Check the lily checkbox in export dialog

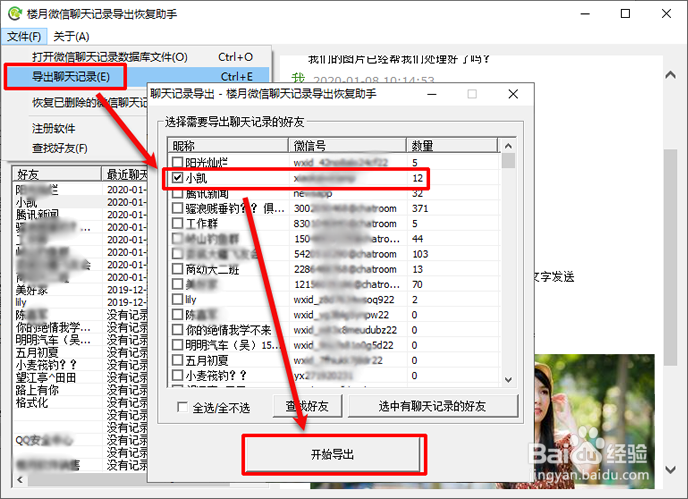click(177, 299)
